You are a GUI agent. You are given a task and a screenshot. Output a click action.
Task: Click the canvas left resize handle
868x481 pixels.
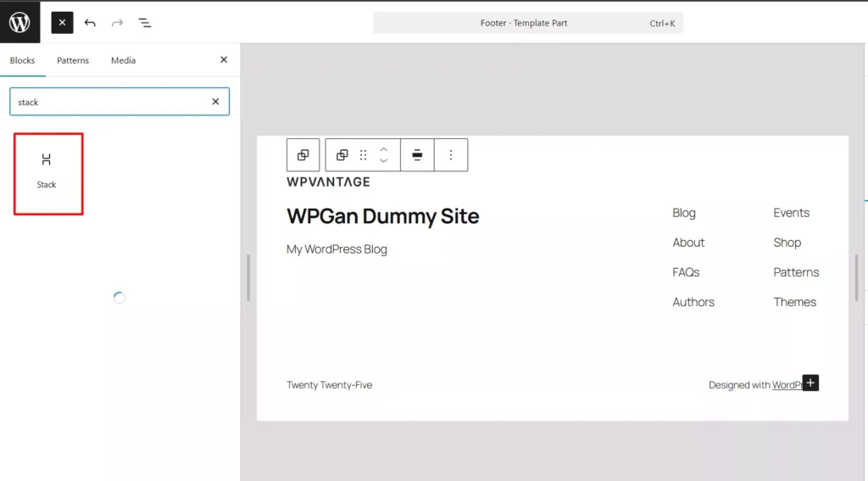point(248,277)
